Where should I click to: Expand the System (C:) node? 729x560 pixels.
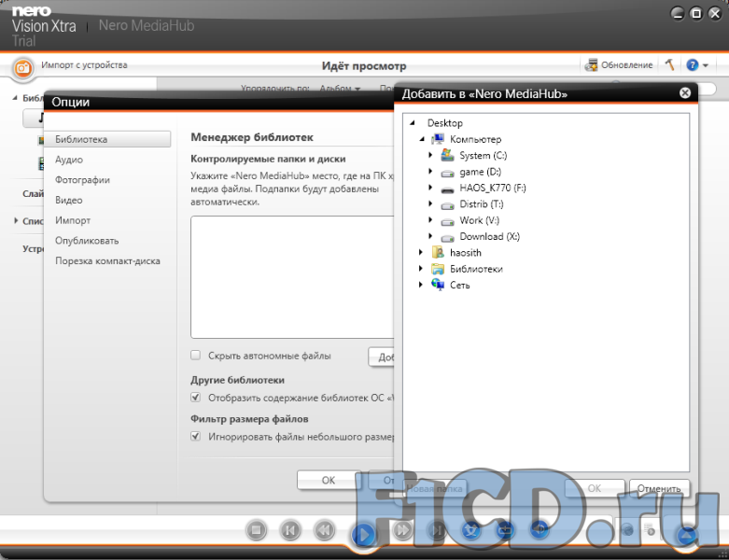coord(430,155)
